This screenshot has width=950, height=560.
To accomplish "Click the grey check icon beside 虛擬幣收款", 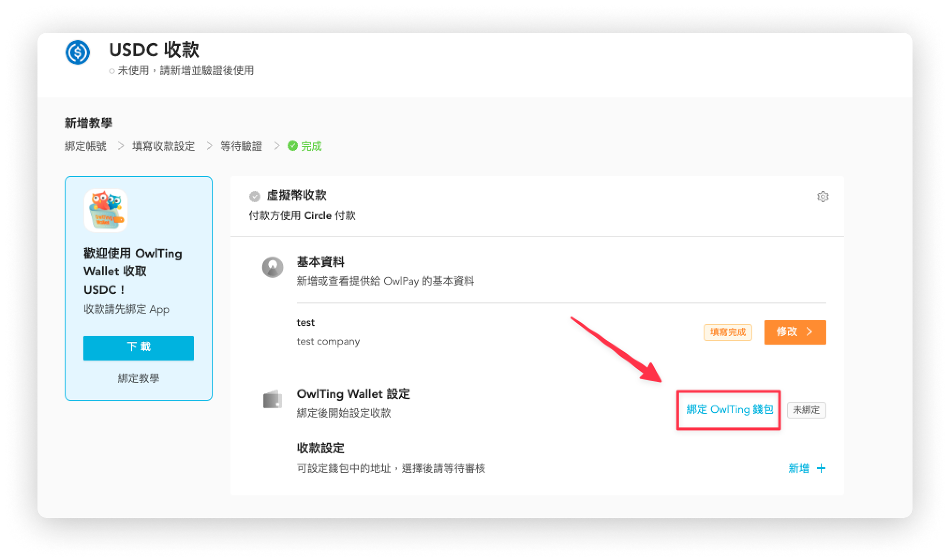I will 254,196.
